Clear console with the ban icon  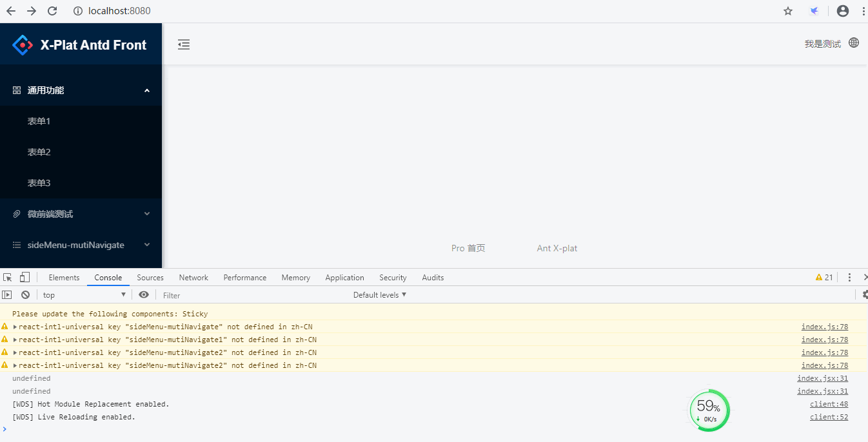25,294
